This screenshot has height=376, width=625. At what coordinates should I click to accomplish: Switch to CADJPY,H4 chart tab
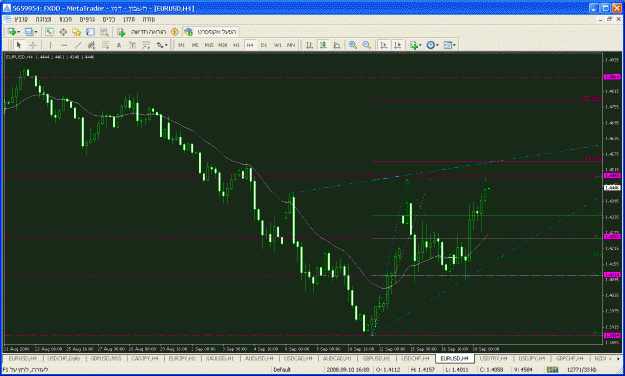(x=145, y=358)
